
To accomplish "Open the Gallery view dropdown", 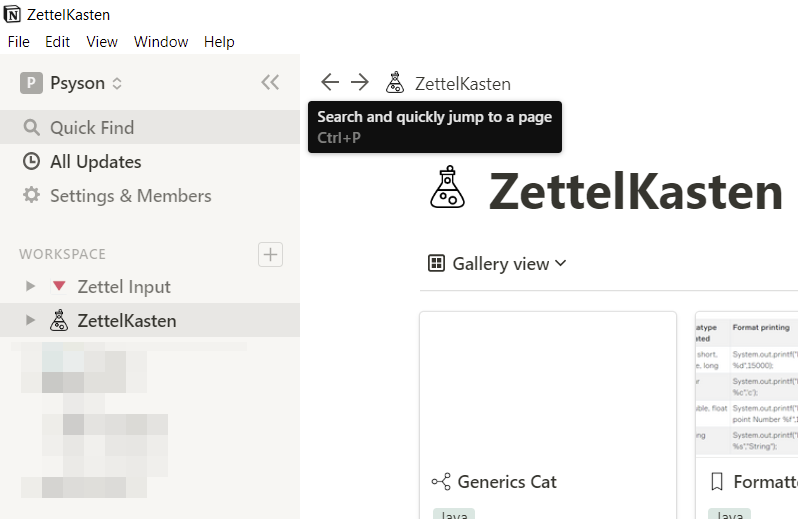I will point(497,264).
